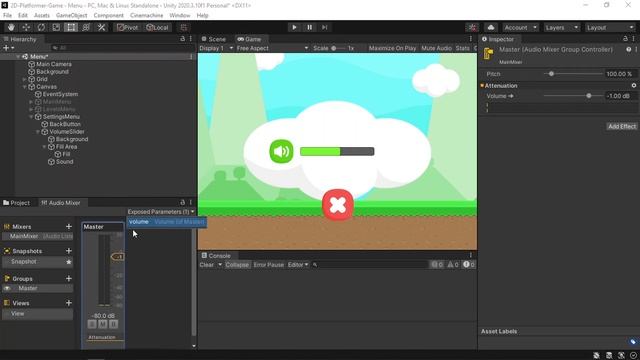Pause the game playback
This screenshot has width=640, height=360.
pyautogui.click(x=309, y=27)
